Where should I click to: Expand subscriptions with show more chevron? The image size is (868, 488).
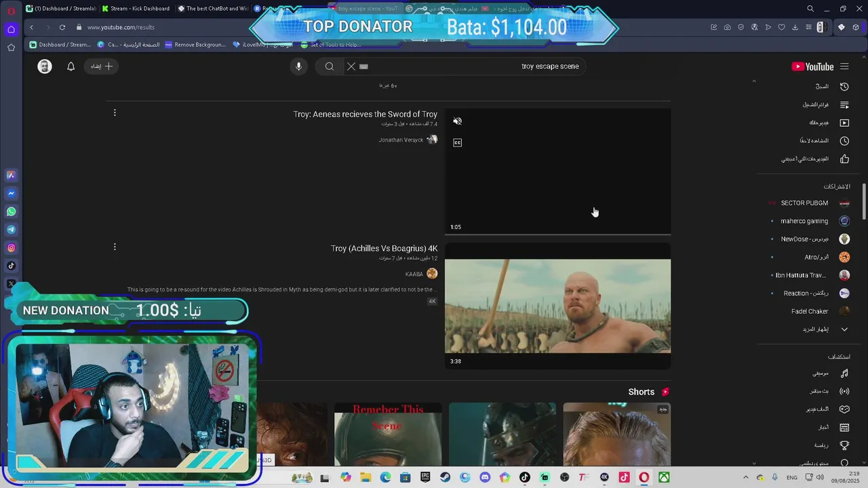pos(844,329)
